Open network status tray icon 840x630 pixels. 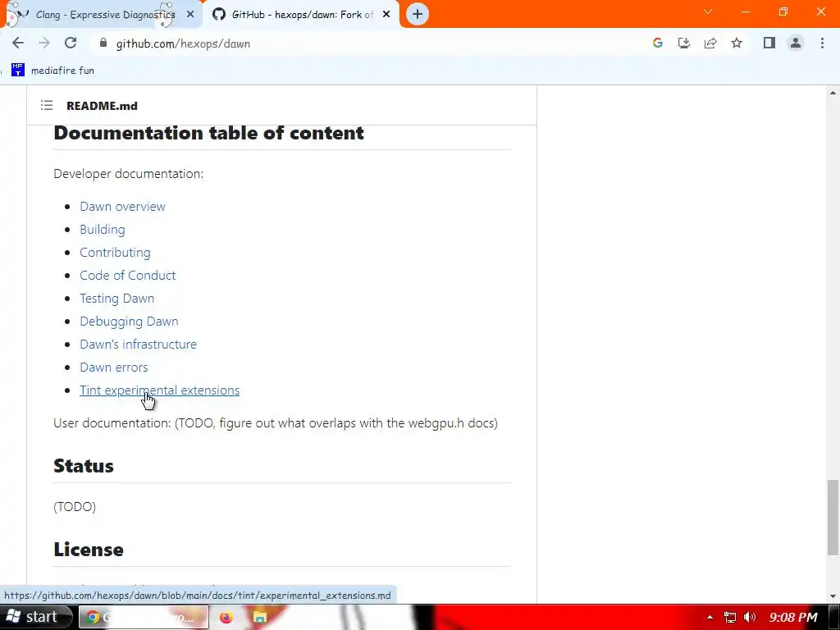729,617
